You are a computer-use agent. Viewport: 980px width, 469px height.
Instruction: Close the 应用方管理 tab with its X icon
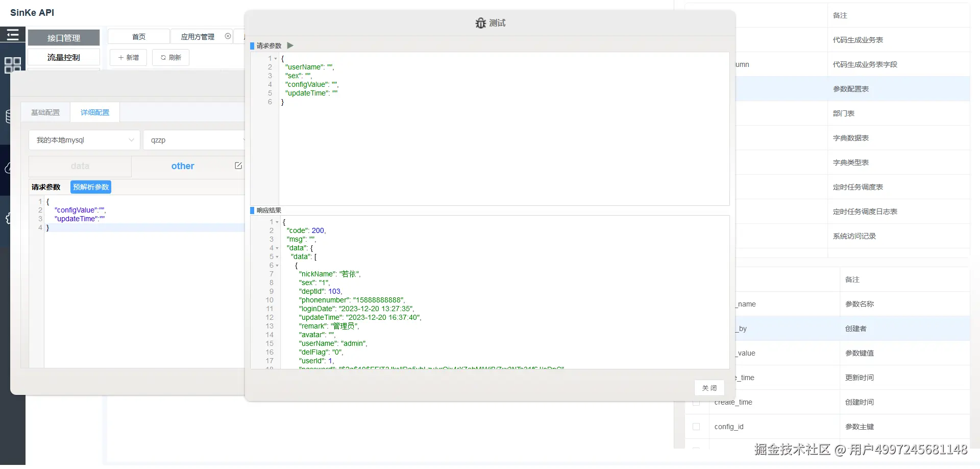pyautogui.click(x=228, y=36)
